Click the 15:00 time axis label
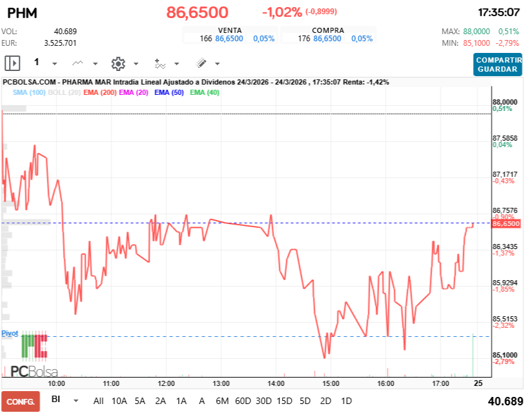 pos(331,383)
